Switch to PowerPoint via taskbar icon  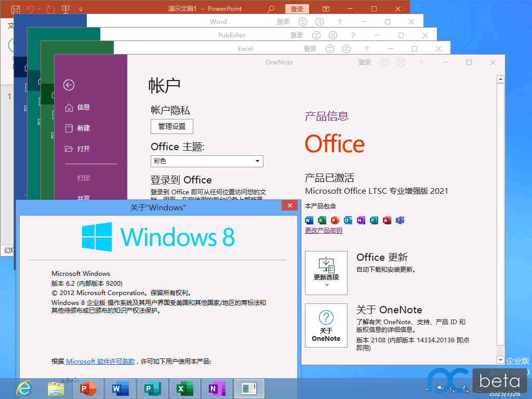(x=88, y=389)
